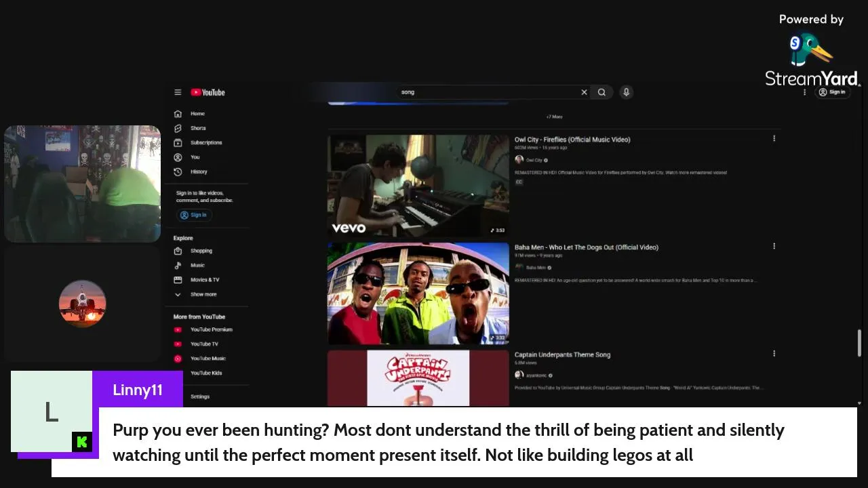This screenshot has height=488, width=868.
Task: Click the sidebar Sign in button
Action: click(194, 215)
